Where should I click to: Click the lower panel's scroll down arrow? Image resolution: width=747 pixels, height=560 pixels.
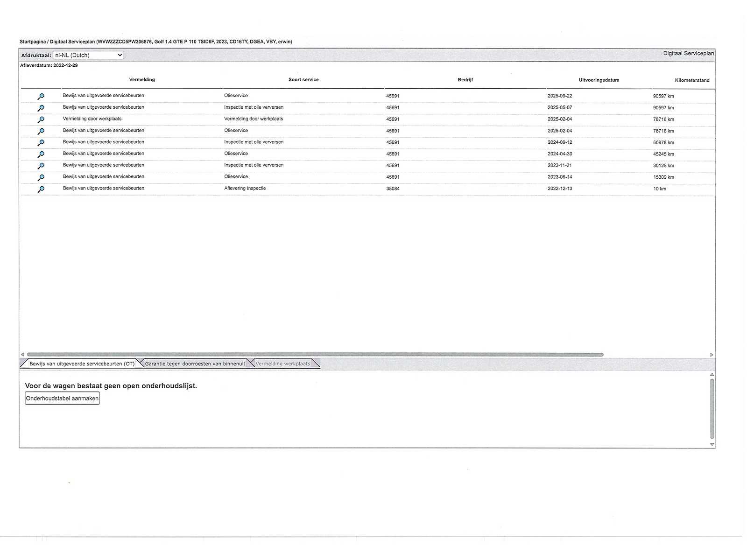point(712,444)
